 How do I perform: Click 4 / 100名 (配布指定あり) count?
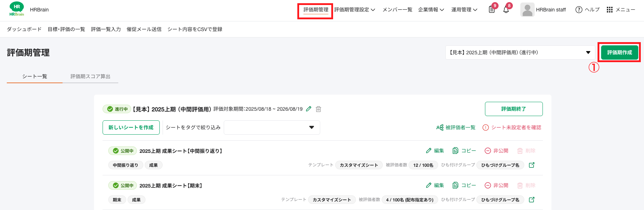(x=410, y=200)
